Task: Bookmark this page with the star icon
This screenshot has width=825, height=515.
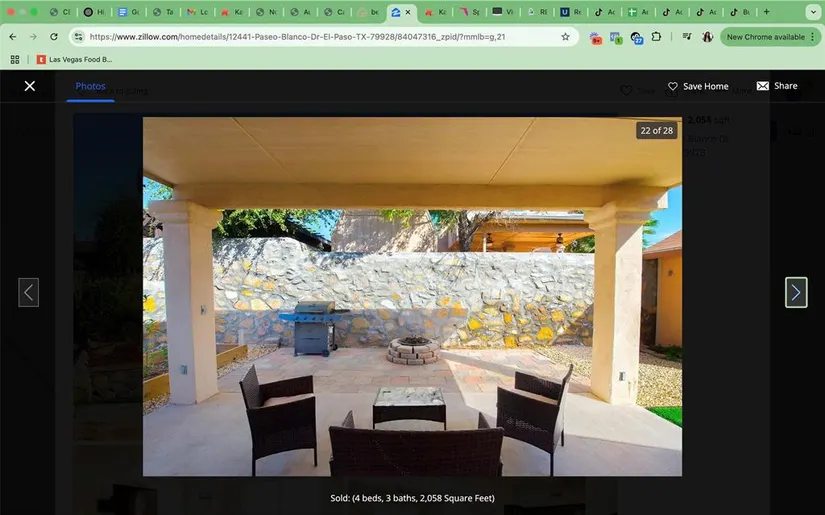Action: tap(565, 37)
